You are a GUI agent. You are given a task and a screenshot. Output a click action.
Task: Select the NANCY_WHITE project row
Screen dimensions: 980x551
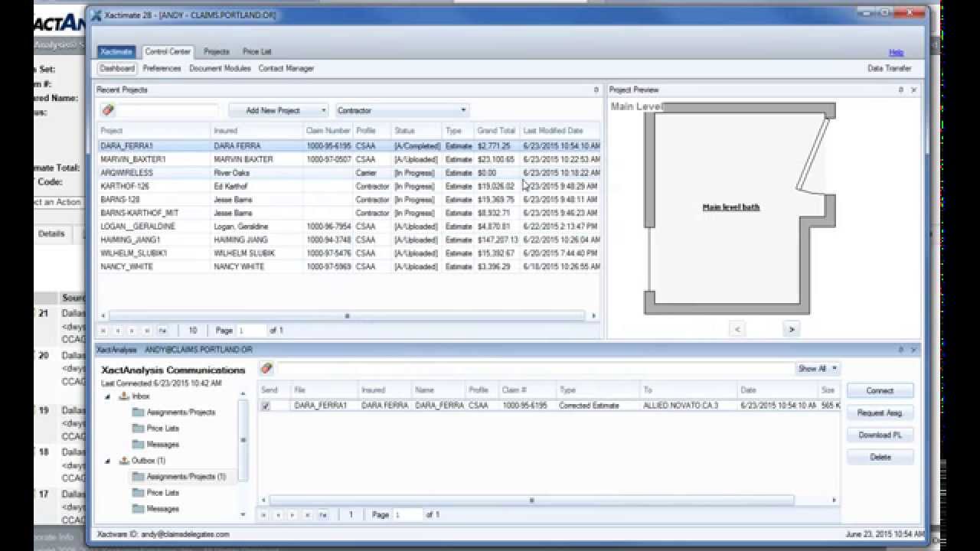click(x=349, y=266)
